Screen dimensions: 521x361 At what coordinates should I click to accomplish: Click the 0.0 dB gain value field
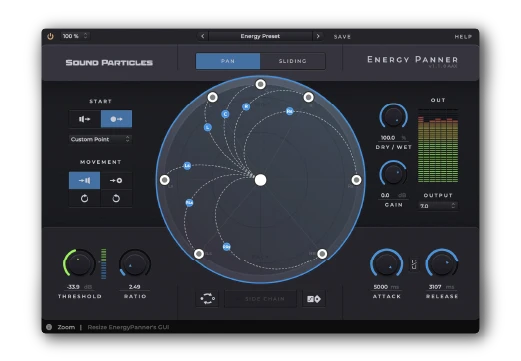click(393, 195)
